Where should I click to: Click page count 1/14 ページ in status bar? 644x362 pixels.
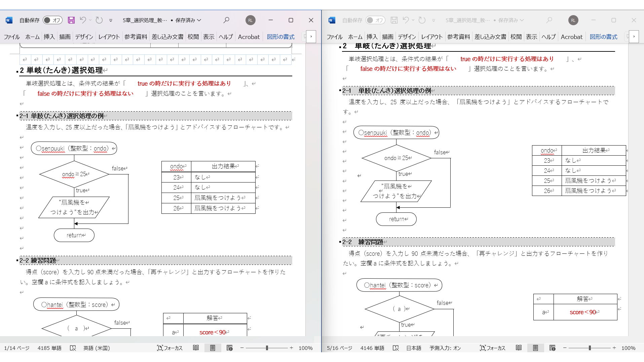(x=17, y=348)
